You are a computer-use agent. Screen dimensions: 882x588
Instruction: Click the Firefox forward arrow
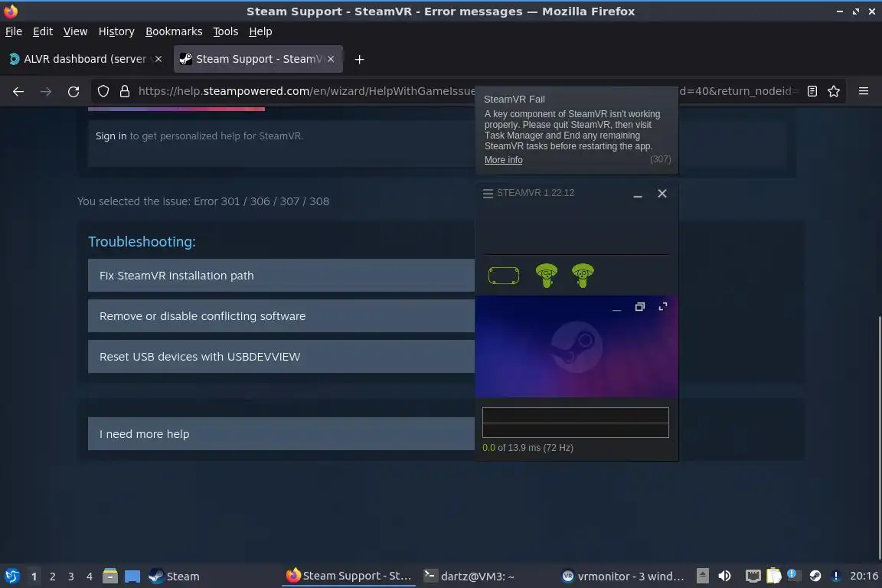click(x=46, y=91)
